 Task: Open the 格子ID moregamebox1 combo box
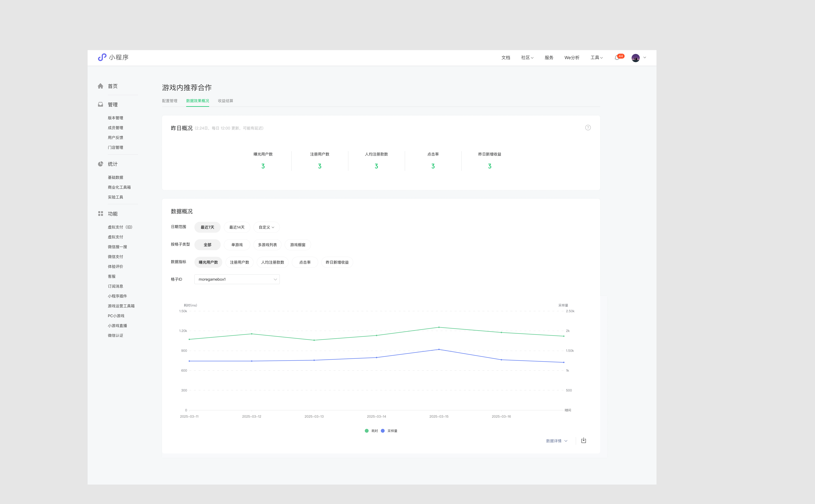(237, 279)
